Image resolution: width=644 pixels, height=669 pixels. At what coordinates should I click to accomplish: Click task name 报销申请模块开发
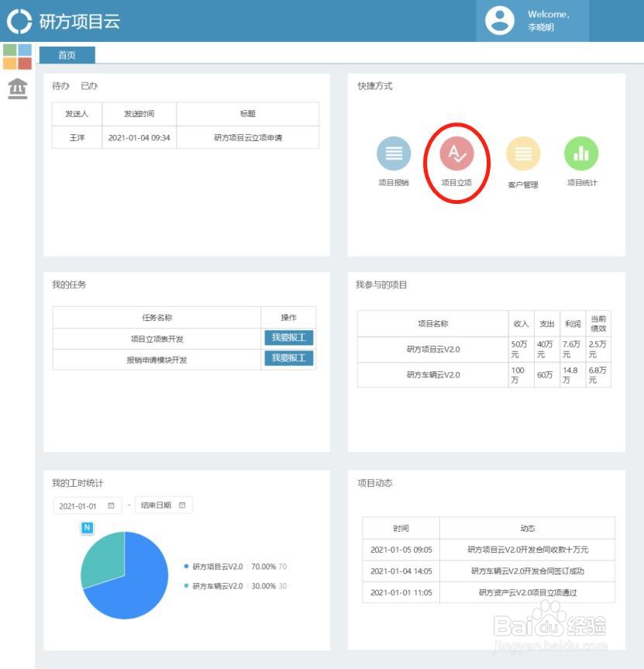point(157,360)
